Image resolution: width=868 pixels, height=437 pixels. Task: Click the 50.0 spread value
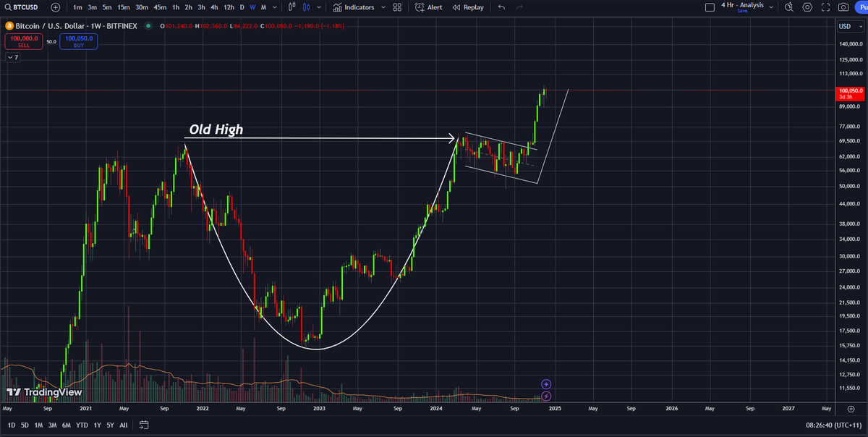pyautogui.click(x=51, y=42)
